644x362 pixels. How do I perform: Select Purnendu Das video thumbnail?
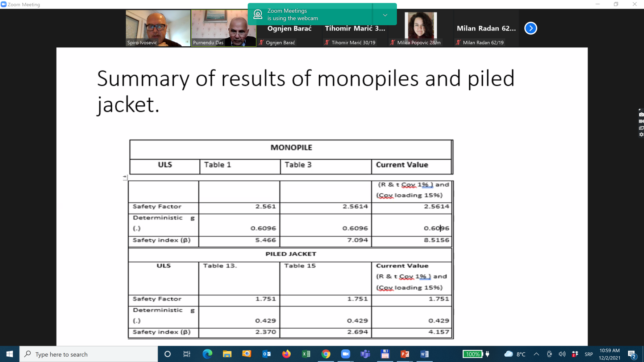[224, 28]
